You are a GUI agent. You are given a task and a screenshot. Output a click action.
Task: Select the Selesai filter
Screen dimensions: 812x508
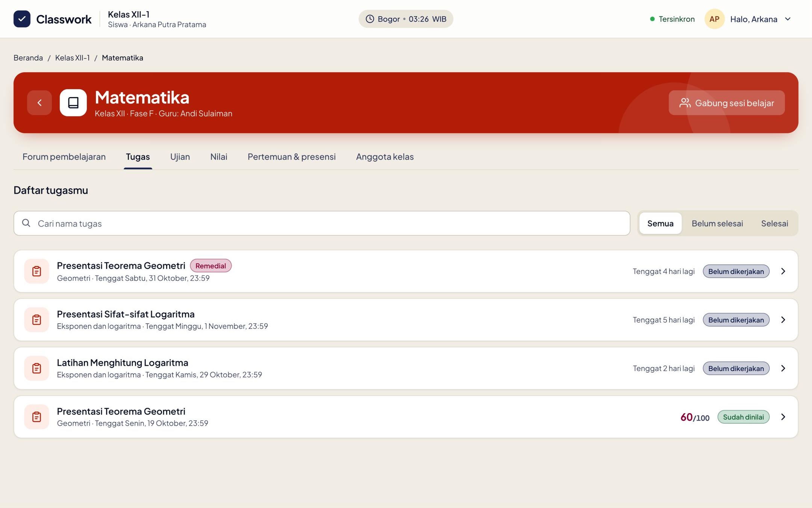click(x=774, y=224)
